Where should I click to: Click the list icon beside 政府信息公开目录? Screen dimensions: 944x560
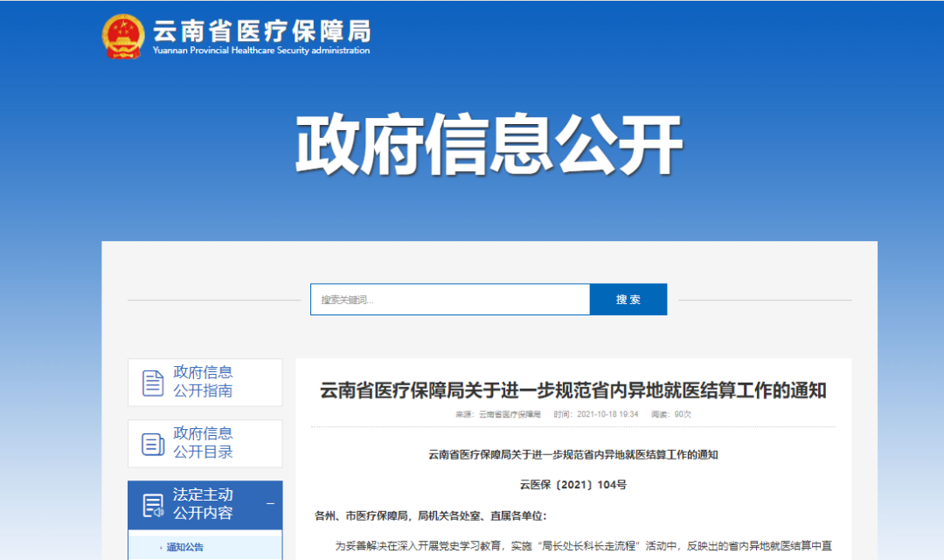pyautogui.click(x=153, y=444)
